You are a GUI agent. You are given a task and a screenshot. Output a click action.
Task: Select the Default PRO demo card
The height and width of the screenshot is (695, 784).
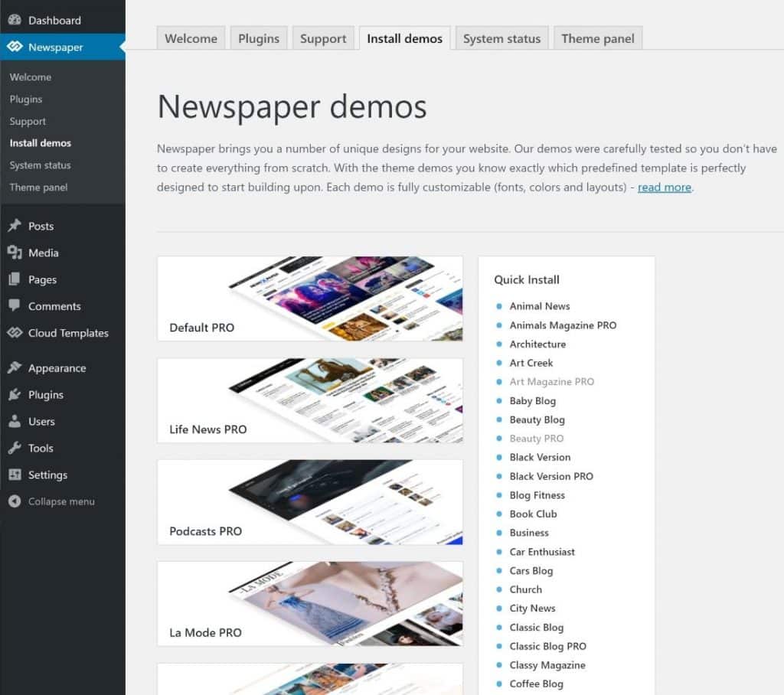point(310,299)
